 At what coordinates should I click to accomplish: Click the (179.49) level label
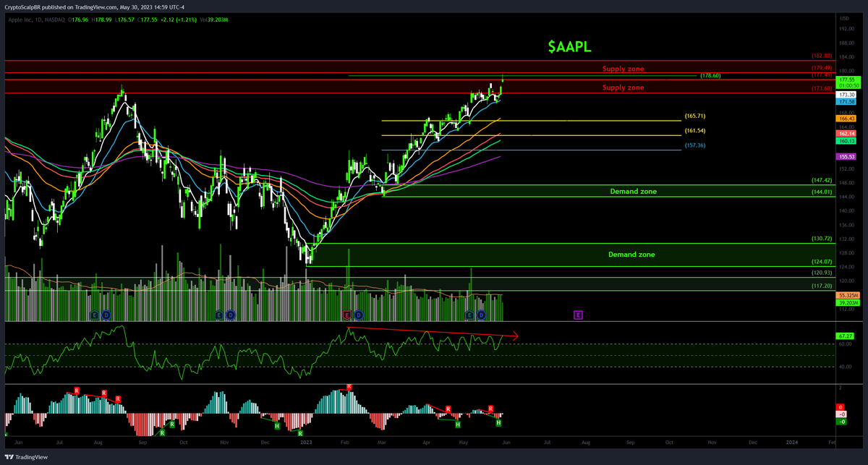click(x=822, y=67)
